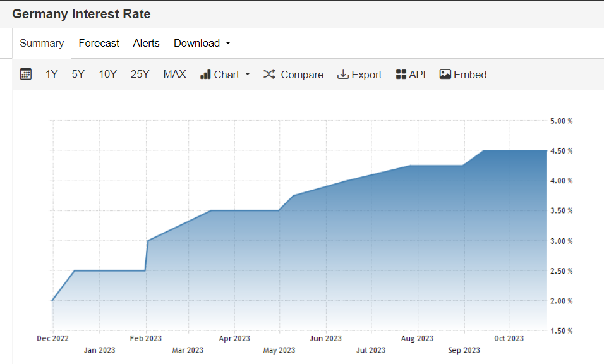Select the 10Y time range

coord(107,75)
